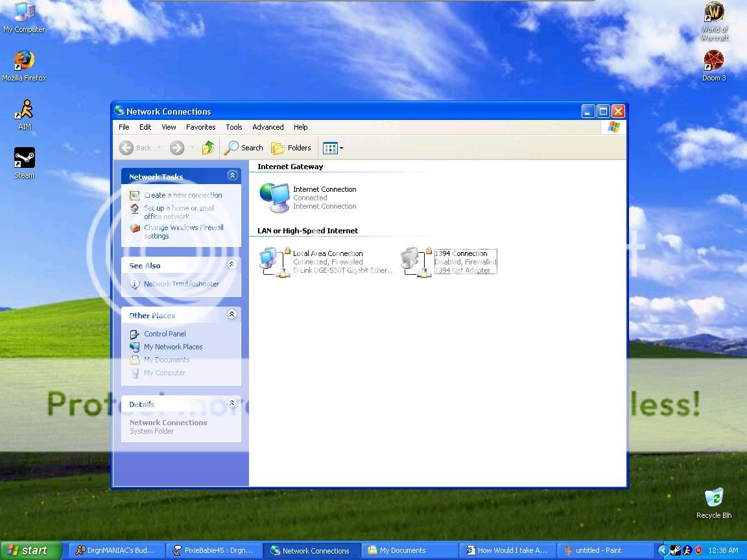Viewport: 747px width, 560px height.
Task: Select the Recycle Bin desktop icon
Action: [x=714, y=504]
